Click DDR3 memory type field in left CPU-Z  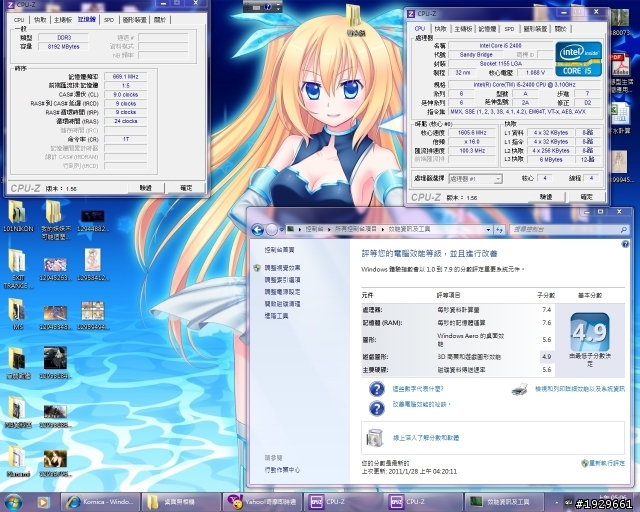point(64,38)
